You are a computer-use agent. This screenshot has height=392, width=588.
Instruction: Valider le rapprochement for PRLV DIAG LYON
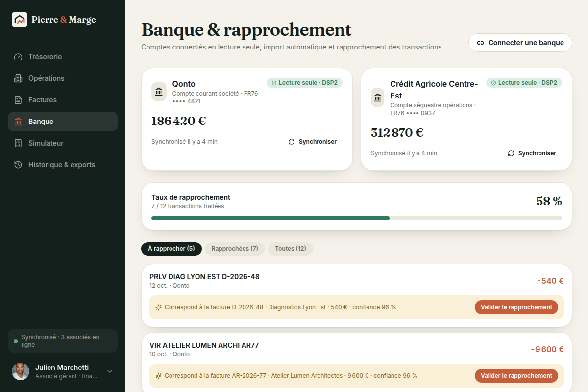[x=516, y=307]
